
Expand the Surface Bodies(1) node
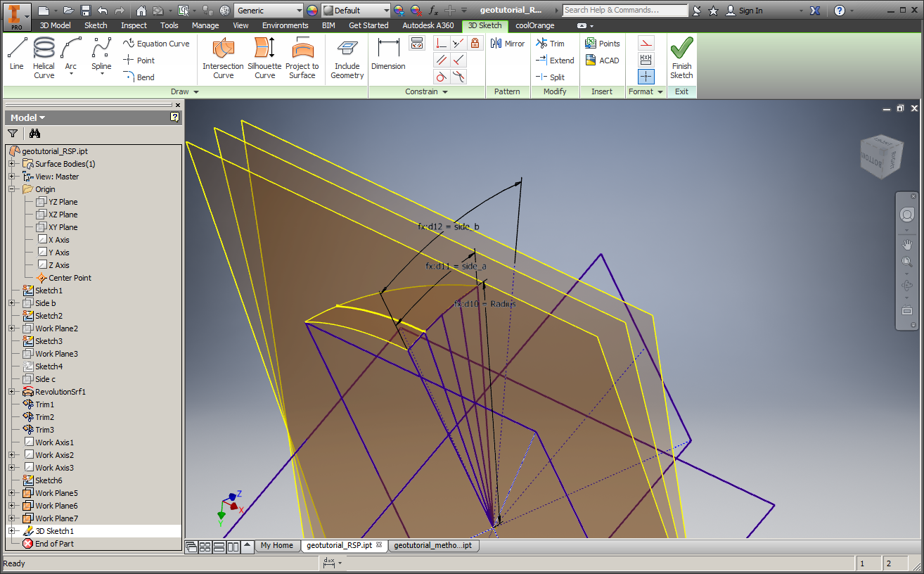[x=11, y=164]
